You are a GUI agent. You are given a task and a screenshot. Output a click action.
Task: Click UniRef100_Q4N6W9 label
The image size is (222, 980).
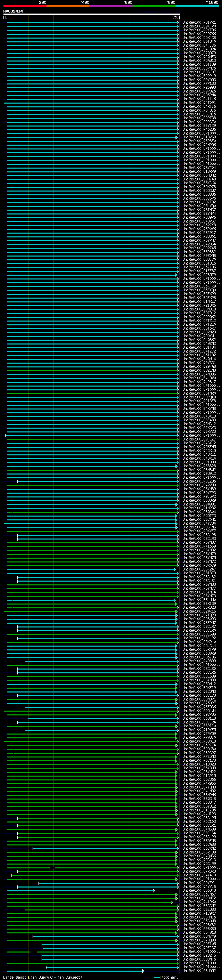click(x=199, y=829)
